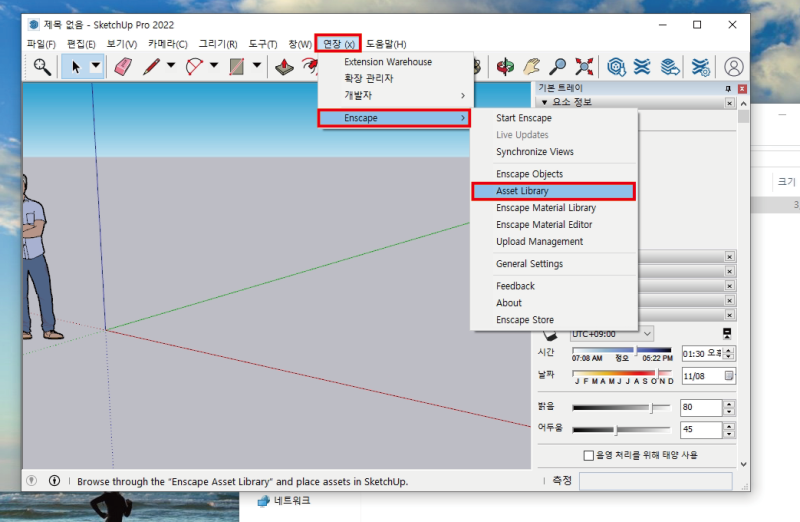Click the Zoom magnifier at toolbar start
The image size is (800, 522).
click(x=42, y=67)
